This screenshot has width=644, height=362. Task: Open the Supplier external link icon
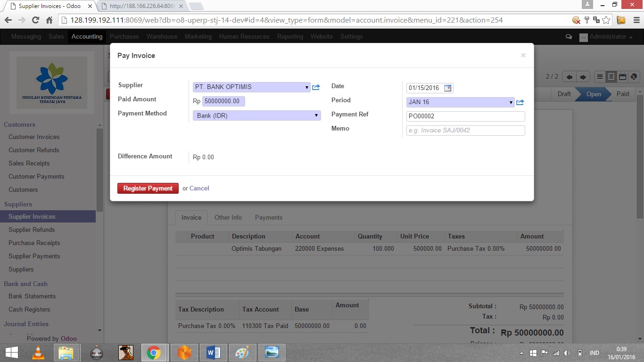pyautogui.click(x=316, y=87)
